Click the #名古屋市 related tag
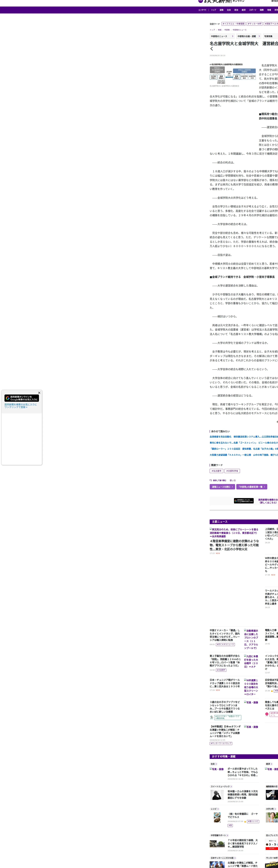The image size is (278, 868). pyautogui.click(x=216, y=471)
